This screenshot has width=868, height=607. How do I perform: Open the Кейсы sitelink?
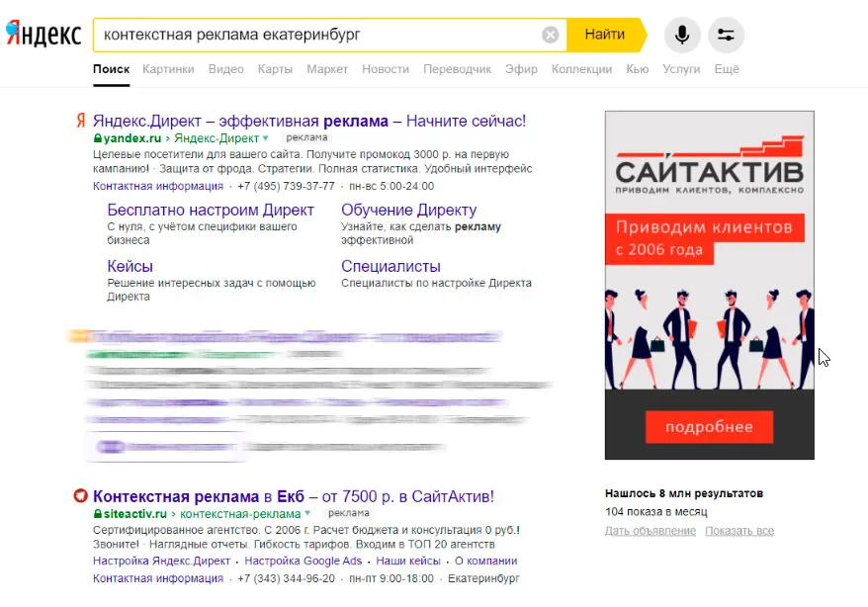[130, 266]
